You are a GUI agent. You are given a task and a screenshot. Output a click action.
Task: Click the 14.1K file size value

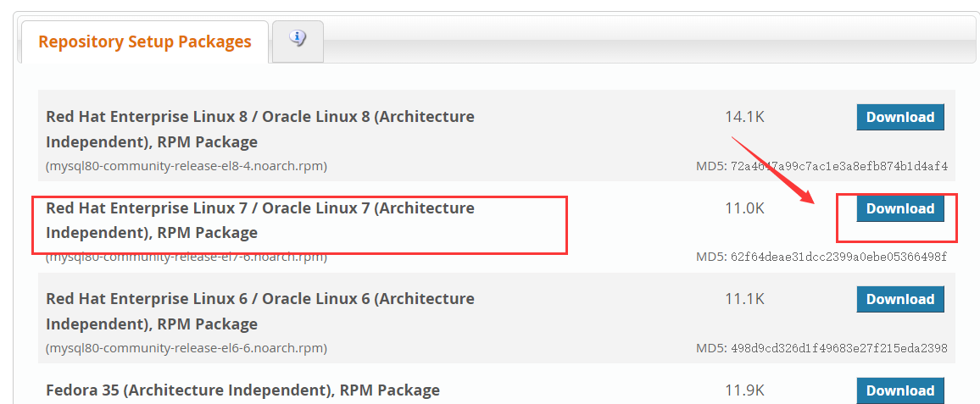(744, 117)
